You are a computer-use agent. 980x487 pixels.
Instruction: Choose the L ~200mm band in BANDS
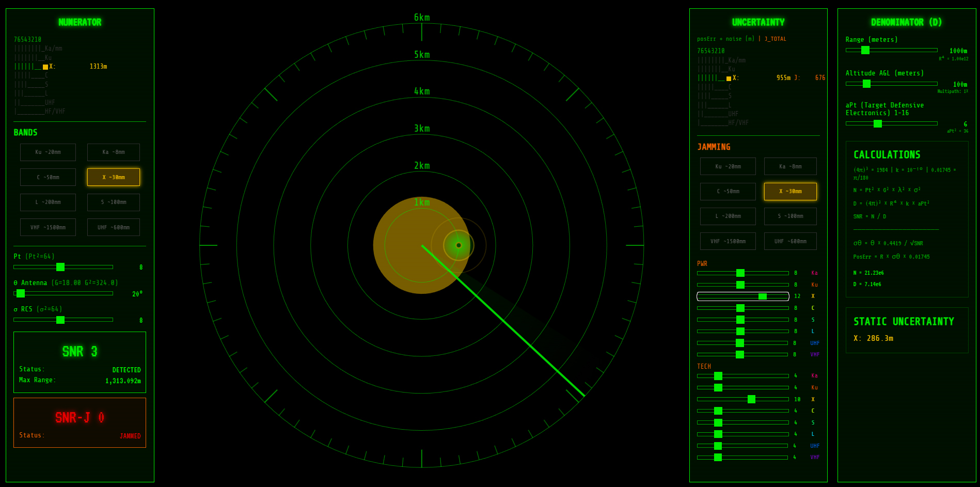tap(48, 202)
